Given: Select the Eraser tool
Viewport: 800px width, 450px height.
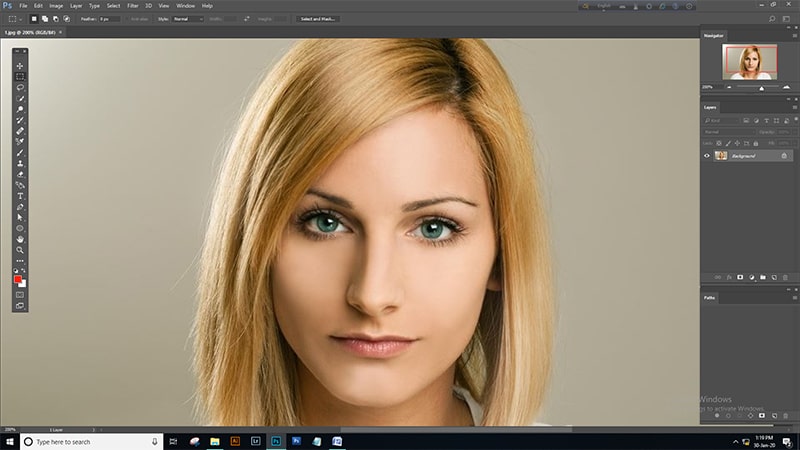Looking at the screenshot, I should 20,174.
